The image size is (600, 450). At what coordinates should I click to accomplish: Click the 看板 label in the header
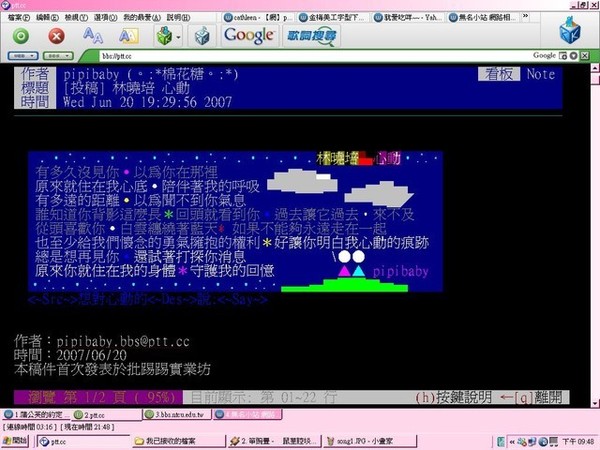499,74
